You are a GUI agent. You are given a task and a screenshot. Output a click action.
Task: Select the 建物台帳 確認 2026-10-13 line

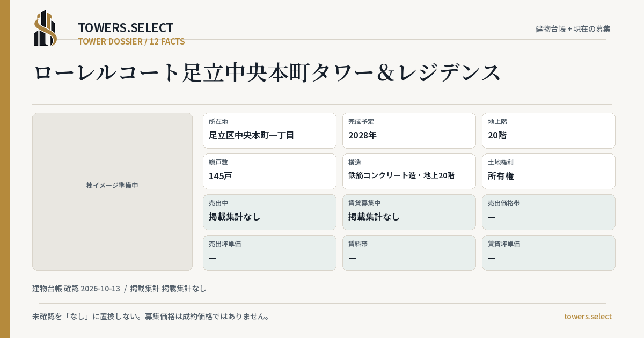coord(119,288)
